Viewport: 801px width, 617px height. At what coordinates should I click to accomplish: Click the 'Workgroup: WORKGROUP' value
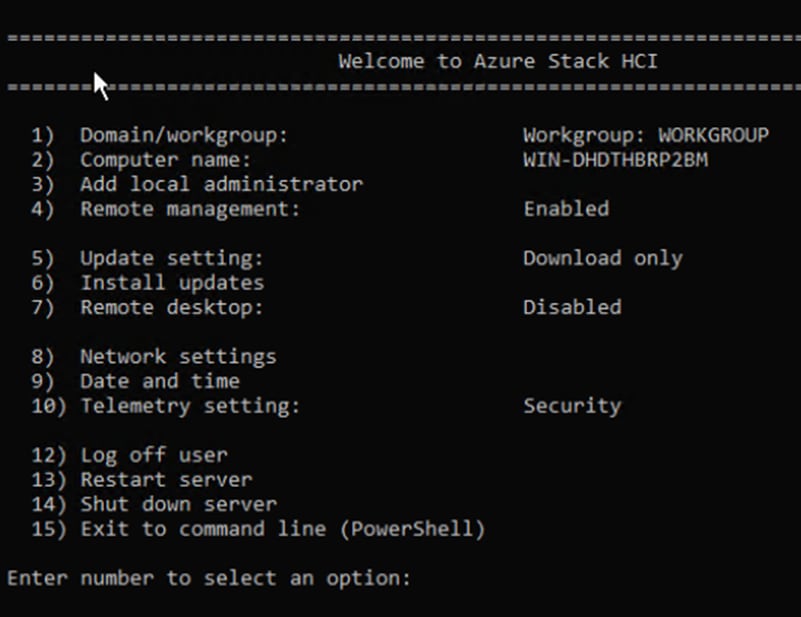[x=646, y=135]
